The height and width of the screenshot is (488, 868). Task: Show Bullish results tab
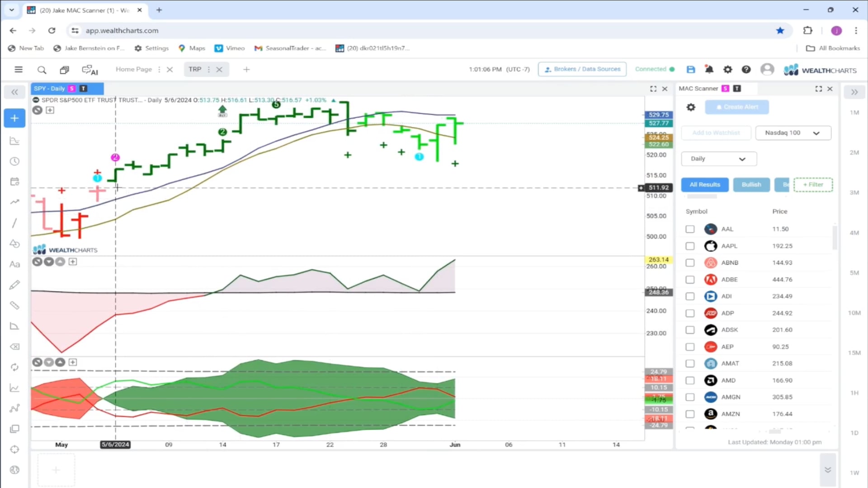(751, 185)
